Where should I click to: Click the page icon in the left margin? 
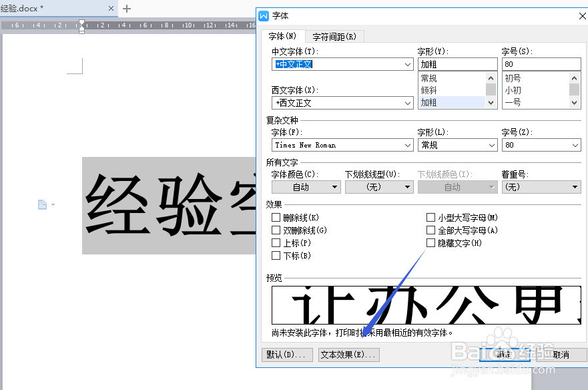43,205
